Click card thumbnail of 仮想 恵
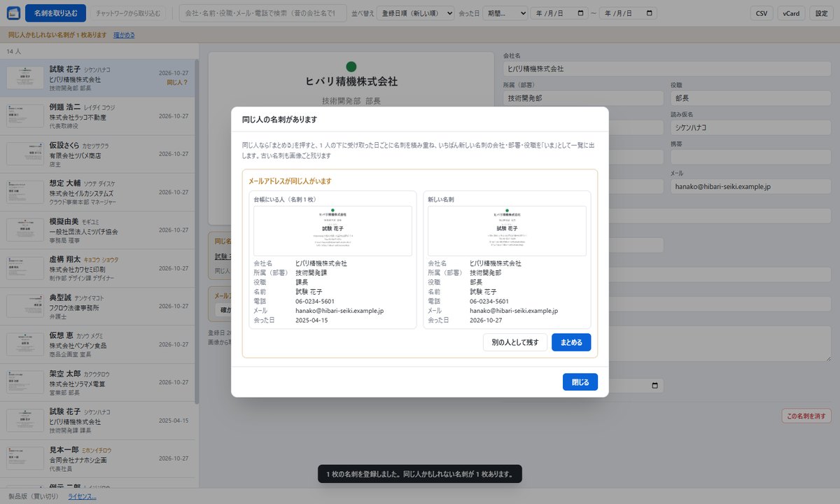This screenshot has height=504, width=840. (x=25, y=345)
